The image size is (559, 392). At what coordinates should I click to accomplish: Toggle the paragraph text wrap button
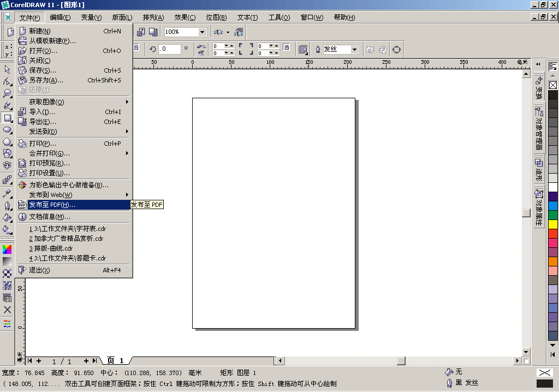(302, 50)
